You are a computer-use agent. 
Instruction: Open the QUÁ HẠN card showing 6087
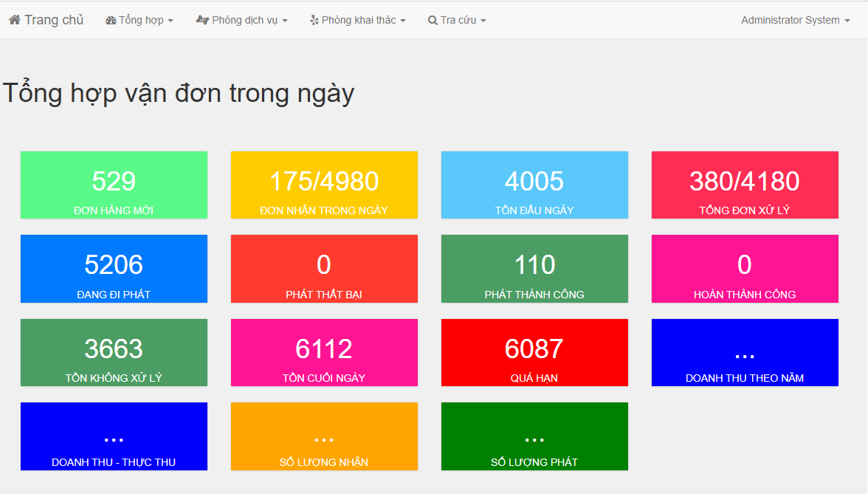coord(534,353)
